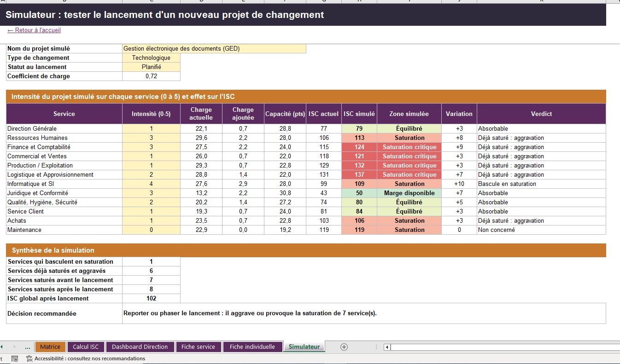620x364 pixels.
Task: Select capacity 30,8 for Juridique et Conformité
Action: [285, 193]
